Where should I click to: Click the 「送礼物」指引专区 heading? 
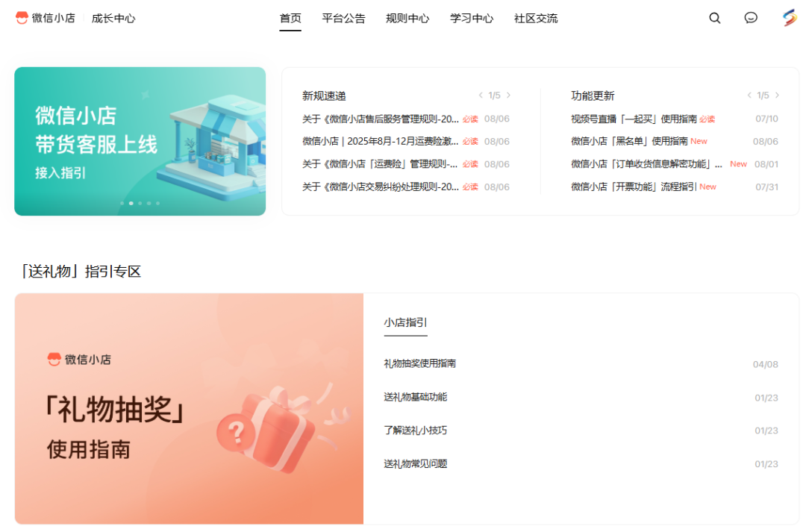click(x=80, y=272)
